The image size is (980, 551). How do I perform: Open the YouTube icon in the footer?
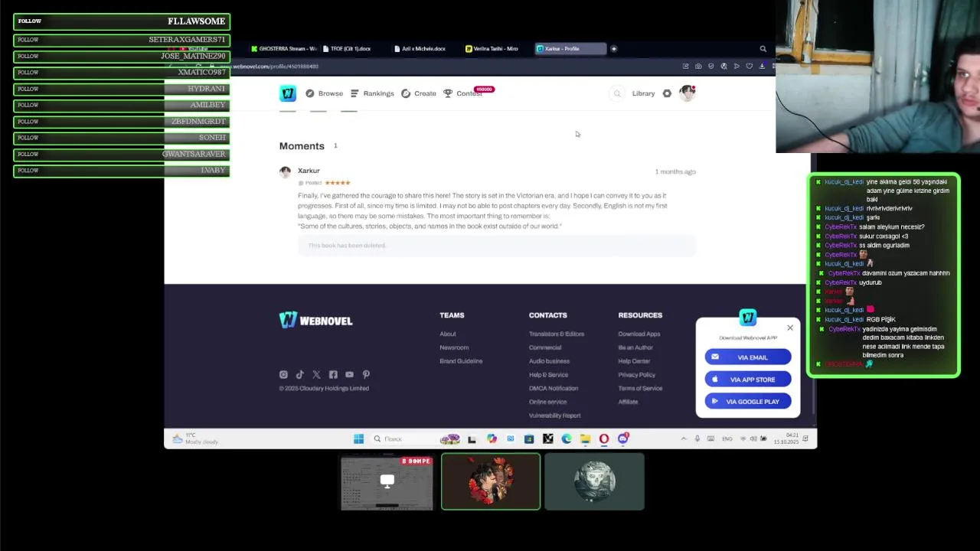(349, 374)
